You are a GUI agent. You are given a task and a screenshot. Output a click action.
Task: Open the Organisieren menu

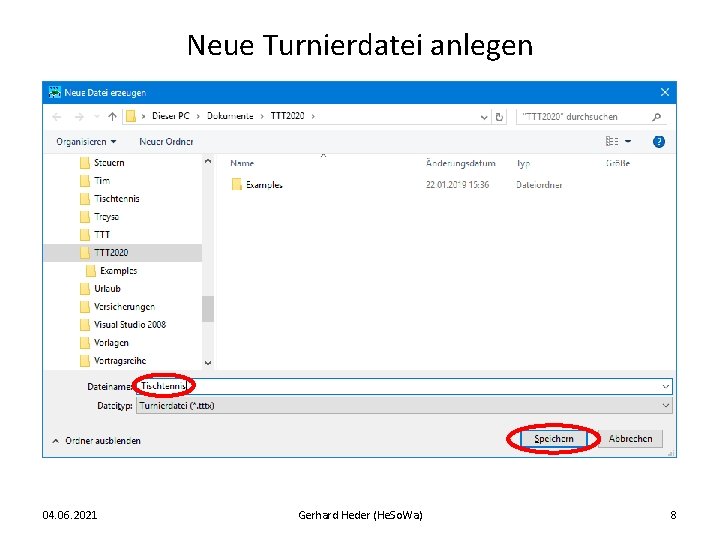(86, 142)
